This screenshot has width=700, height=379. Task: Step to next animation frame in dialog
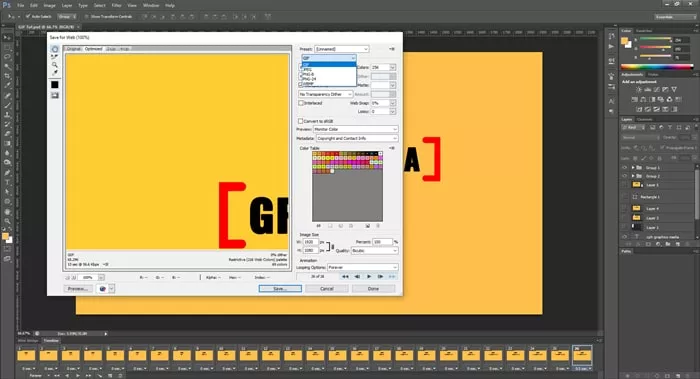(380, 277)
